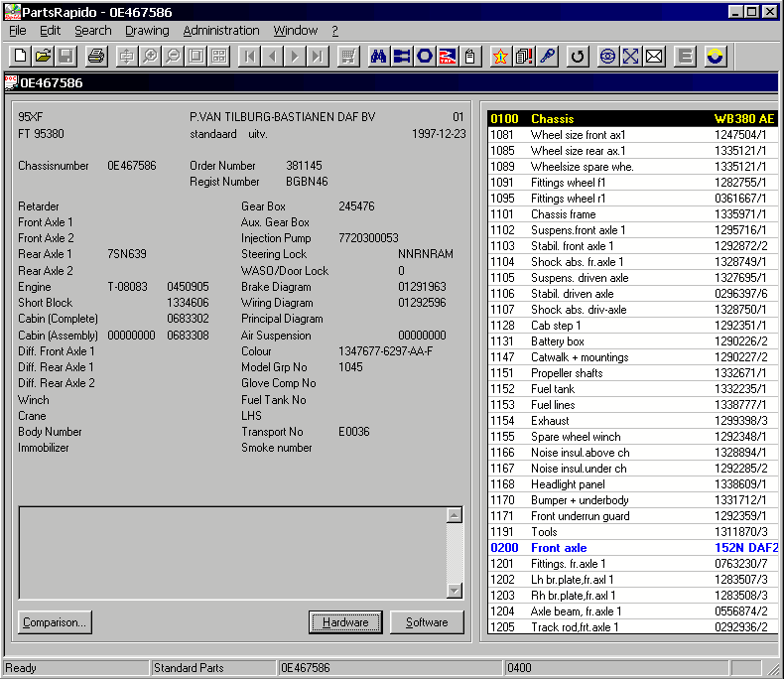
Task: Select row 1131 Battery box
Action: (x=632, y=341)
